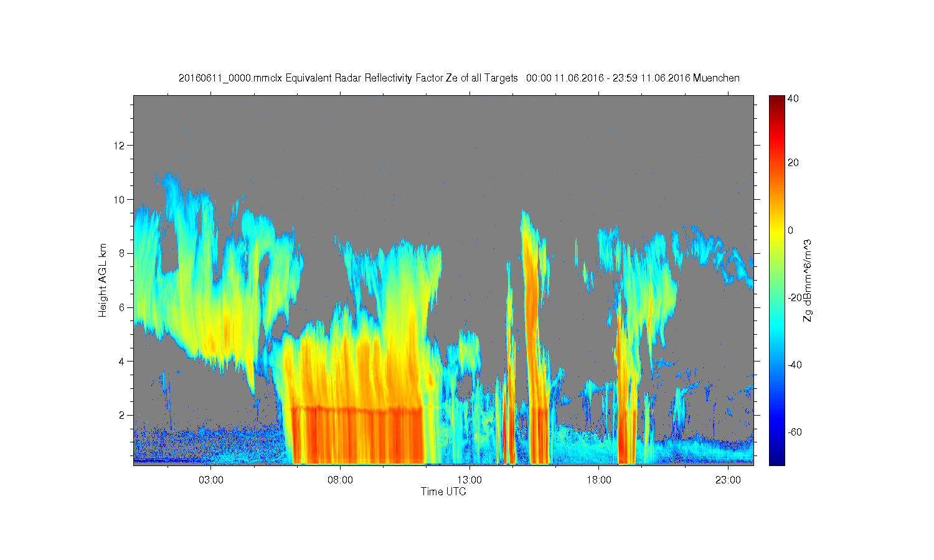934x560 pixels.
Task: Click the 23:00 time tick label
Action: click(x=728, y=480)
